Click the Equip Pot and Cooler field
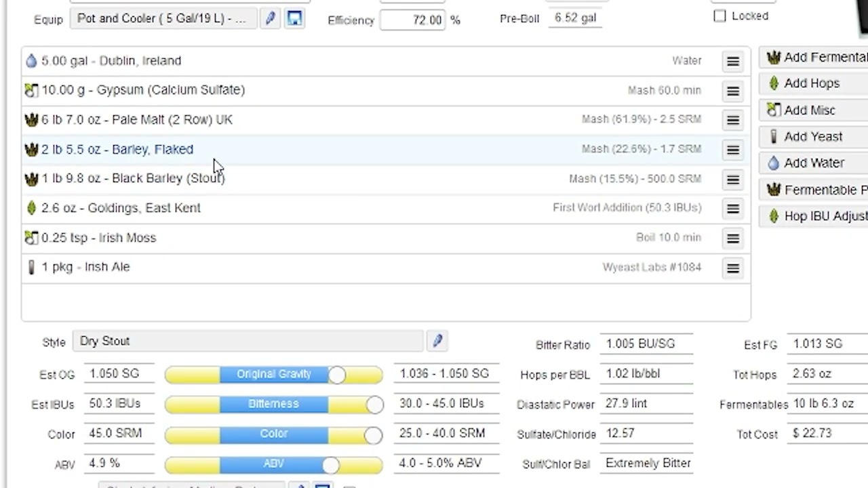The height and width of the screenshot is (488, 868). pyautogui.click(x=163, y=18)
